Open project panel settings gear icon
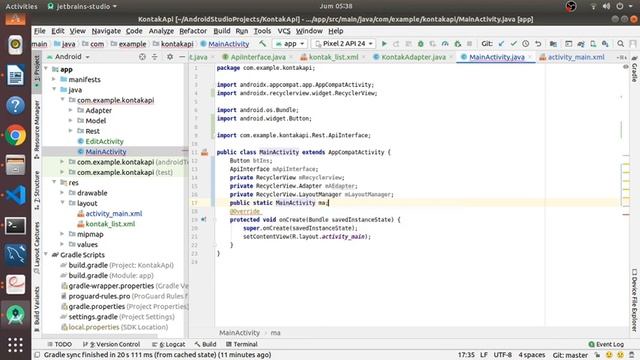Screen dimensions: 640x360 pyautogui.click(x=170, y=57)
